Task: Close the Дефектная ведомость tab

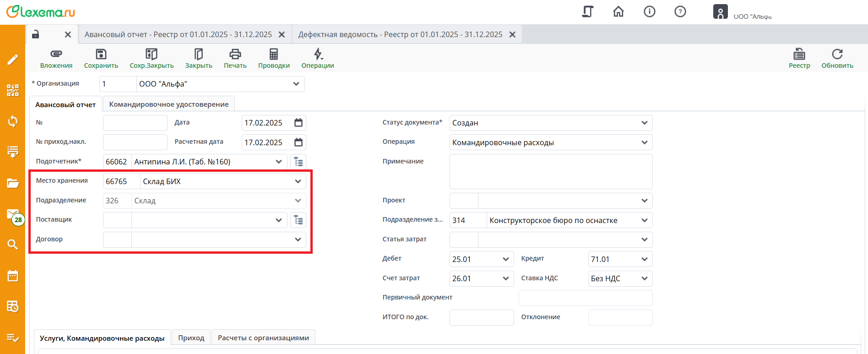Action: point(512,35)
